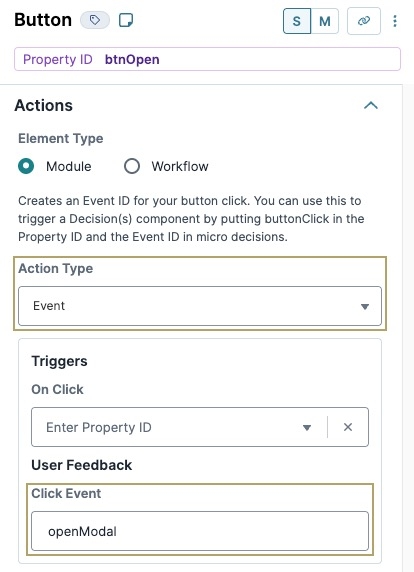Click the Property ID field btnOpen

click(207, 59)
